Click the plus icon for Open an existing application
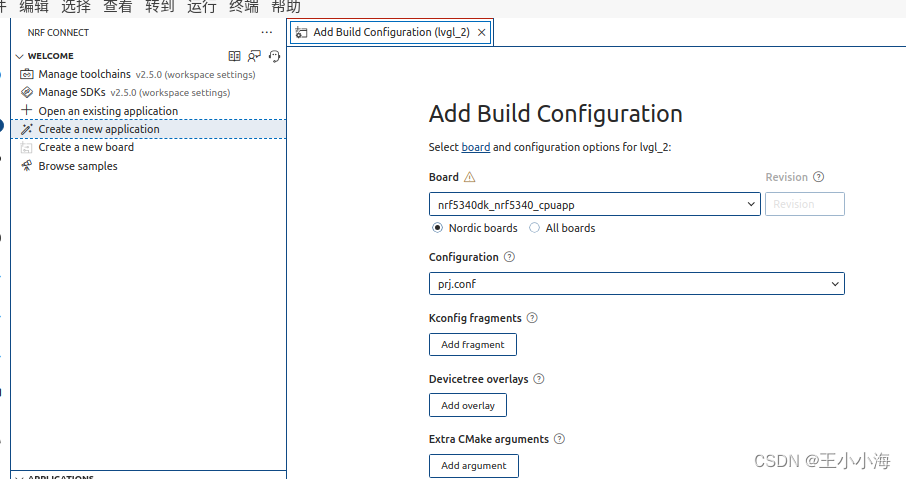Screen dimensions: 906x479 [27, 110]
